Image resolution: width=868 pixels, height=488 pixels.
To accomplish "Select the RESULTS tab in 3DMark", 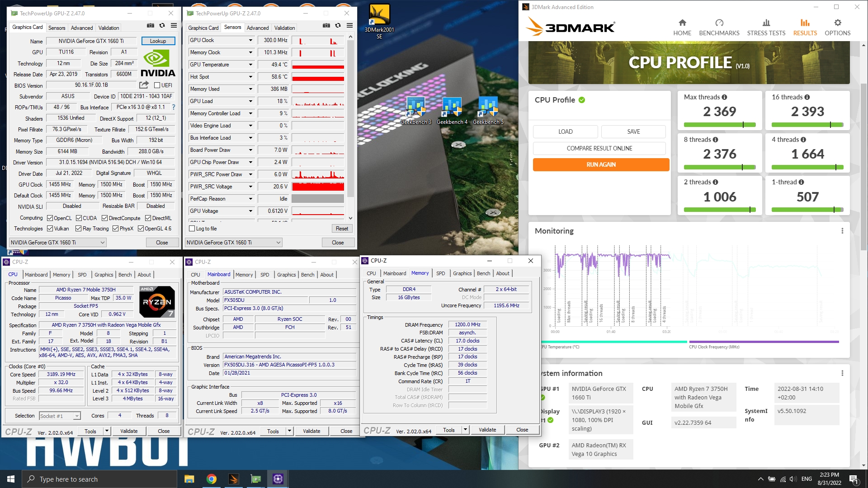I will click(805, 27).
